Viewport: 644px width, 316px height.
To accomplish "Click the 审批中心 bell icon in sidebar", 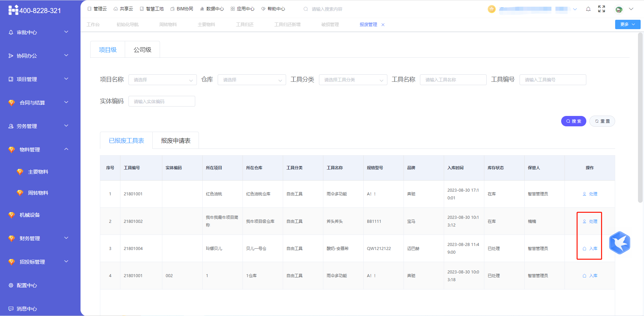I will (11, 33).
